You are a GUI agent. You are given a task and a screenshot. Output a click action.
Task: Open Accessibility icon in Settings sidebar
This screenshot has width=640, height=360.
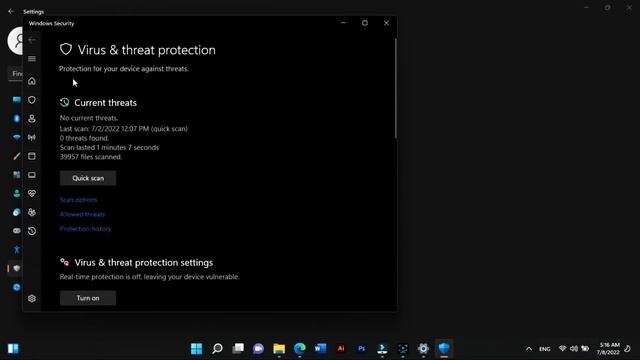coord(16,249)
